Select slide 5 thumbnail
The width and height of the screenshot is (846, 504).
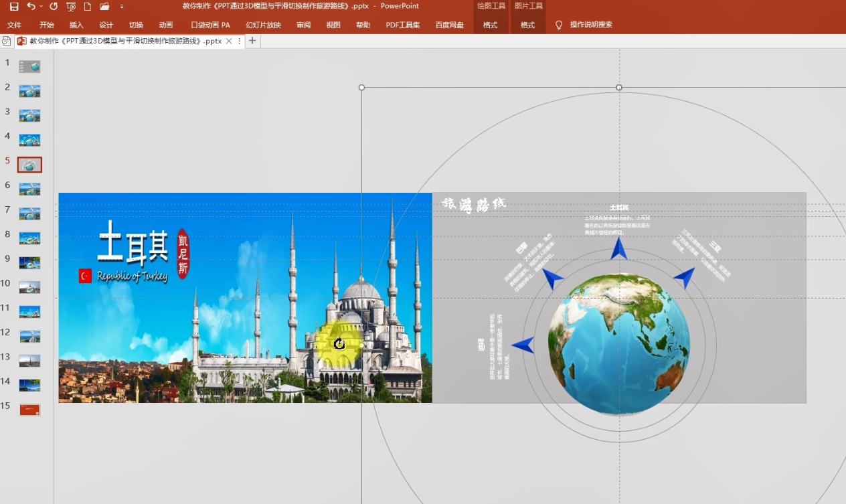(29, 165)
